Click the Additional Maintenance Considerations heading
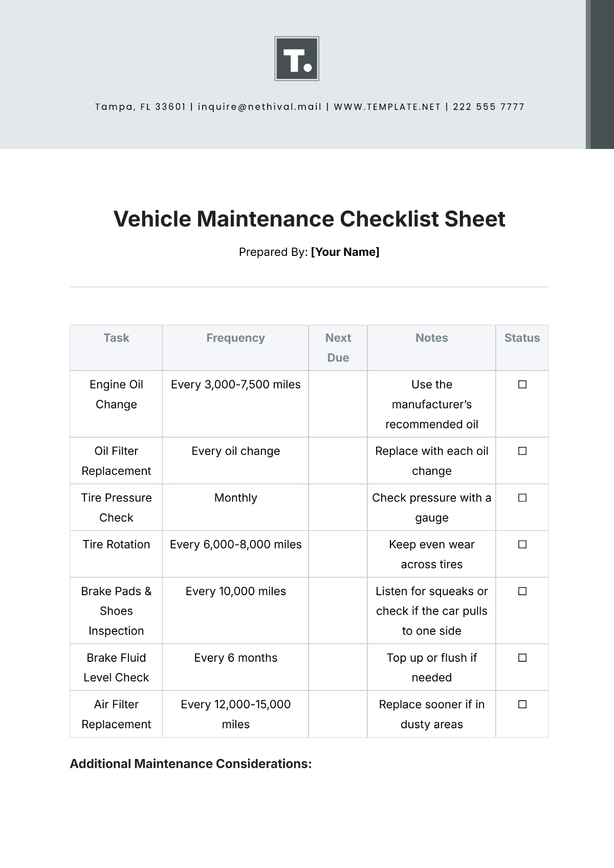Viewport: 614px width, 868px height. click(x=190, y=764)
